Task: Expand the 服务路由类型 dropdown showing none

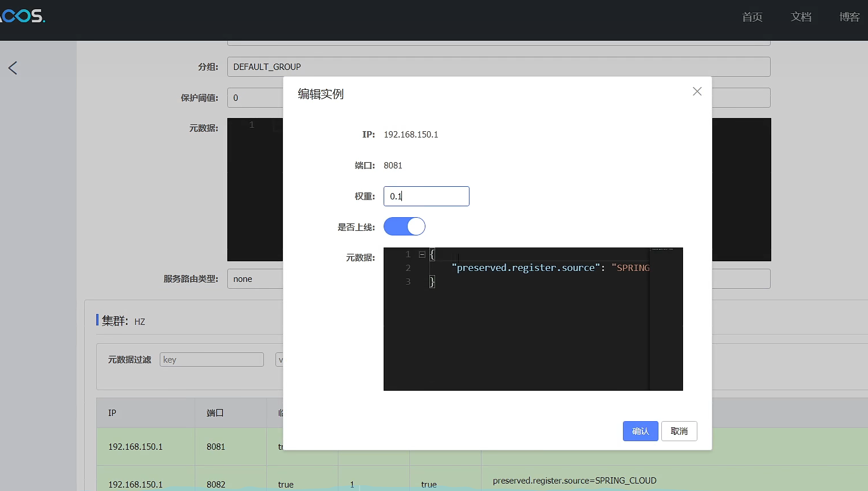Action: (255, 279)
